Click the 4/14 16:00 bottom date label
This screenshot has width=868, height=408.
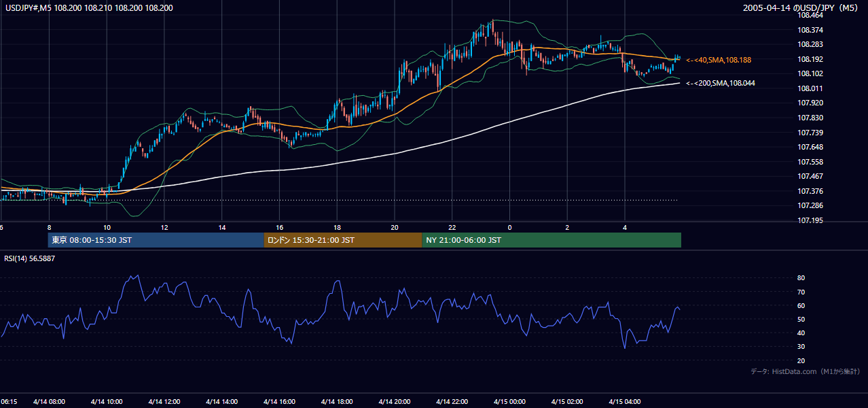coord(279,402)
